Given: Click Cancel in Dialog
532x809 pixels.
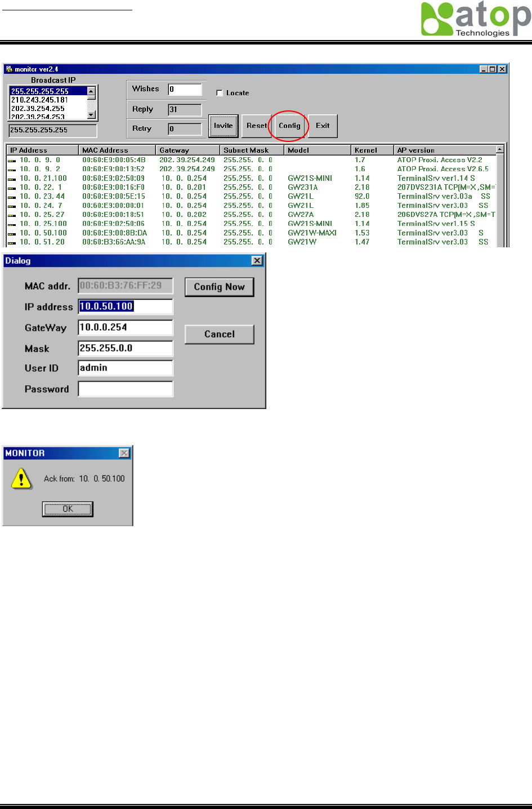Looking at the screenshot, I should [220, 334].
